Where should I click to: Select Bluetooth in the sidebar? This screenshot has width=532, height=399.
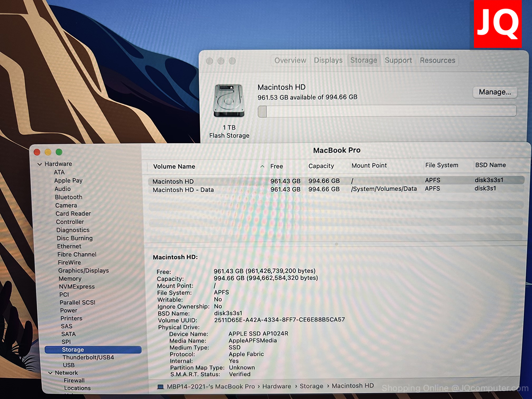point(69,197)
